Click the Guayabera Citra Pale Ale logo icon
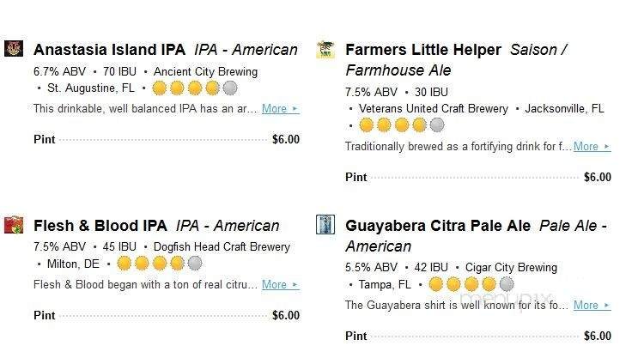 point(325,226)
